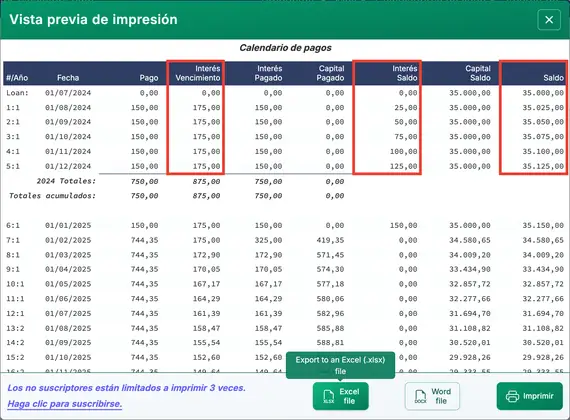570x420 pixels.
Task: Select Saldo value 35.075,00
Action: [543, 137]
